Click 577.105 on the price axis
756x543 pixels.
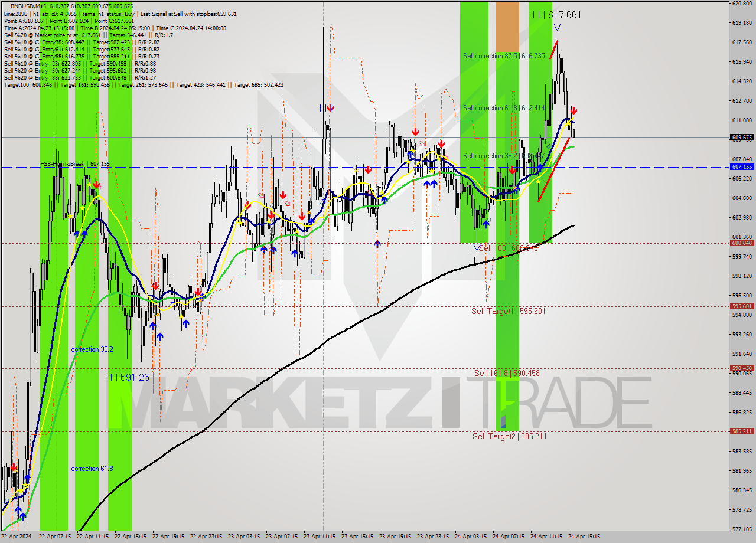tap(742, 529)
